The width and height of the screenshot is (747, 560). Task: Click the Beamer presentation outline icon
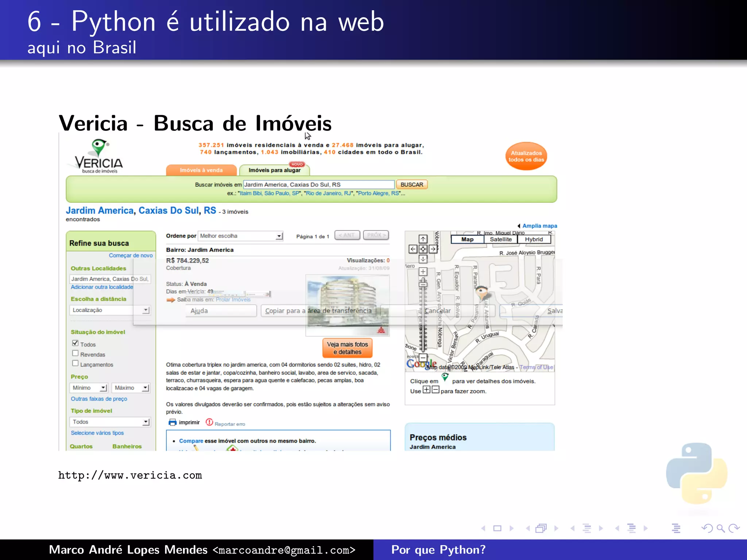[676, 528]
